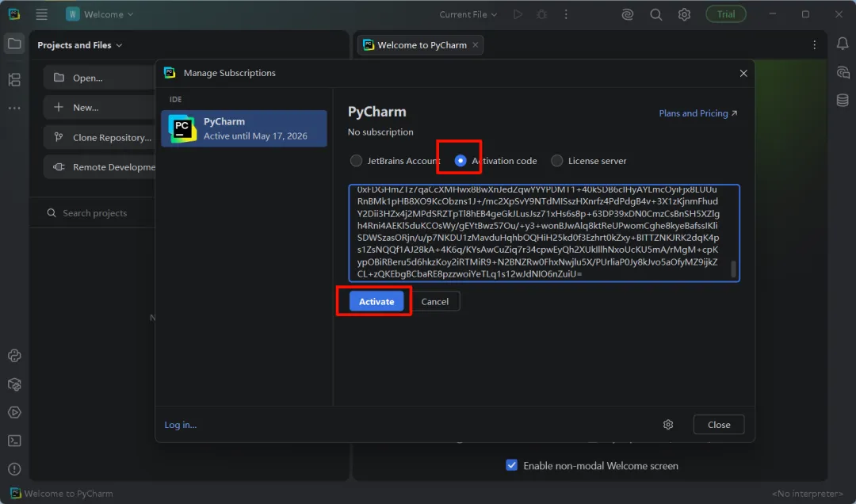
Task: Open the Notifications bell icon
Action: (843, 44)
